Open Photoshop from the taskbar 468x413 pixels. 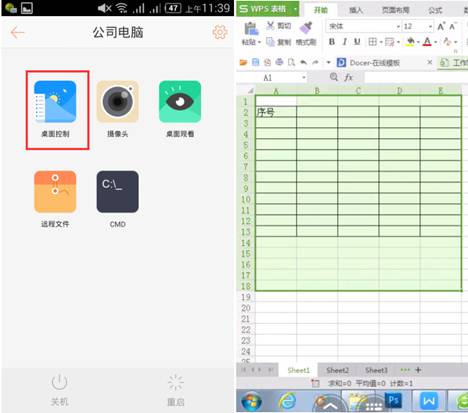coord(393,400)
